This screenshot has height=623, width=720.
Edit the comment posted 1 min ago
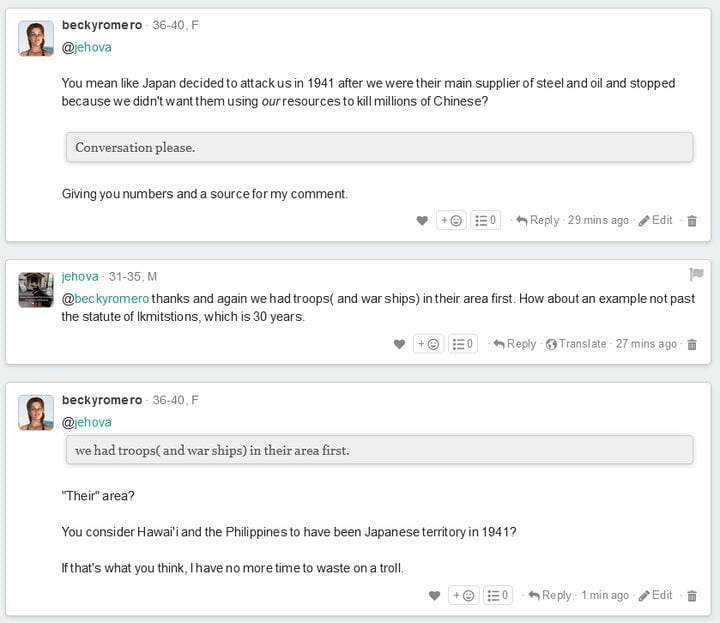[x=655, y=595]
